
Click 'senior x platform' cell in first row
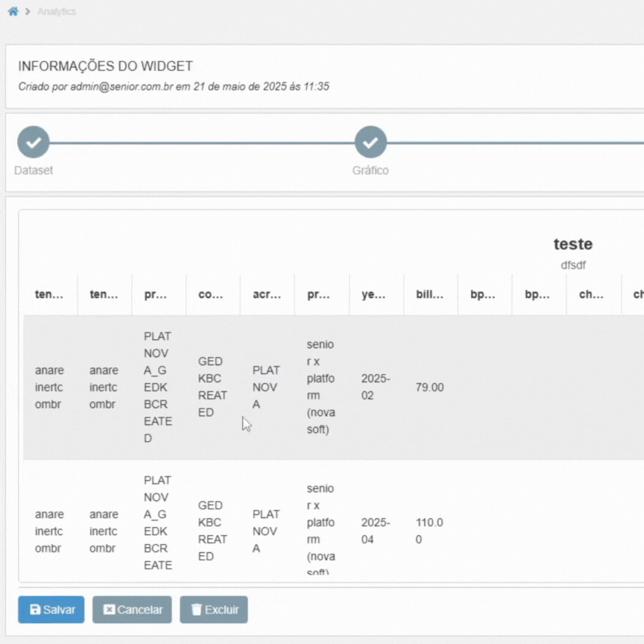321,387
